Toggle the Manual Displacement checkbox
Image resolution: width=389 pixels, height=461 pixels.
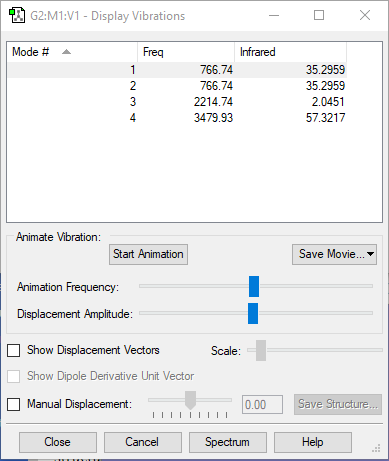click(14, 404)
